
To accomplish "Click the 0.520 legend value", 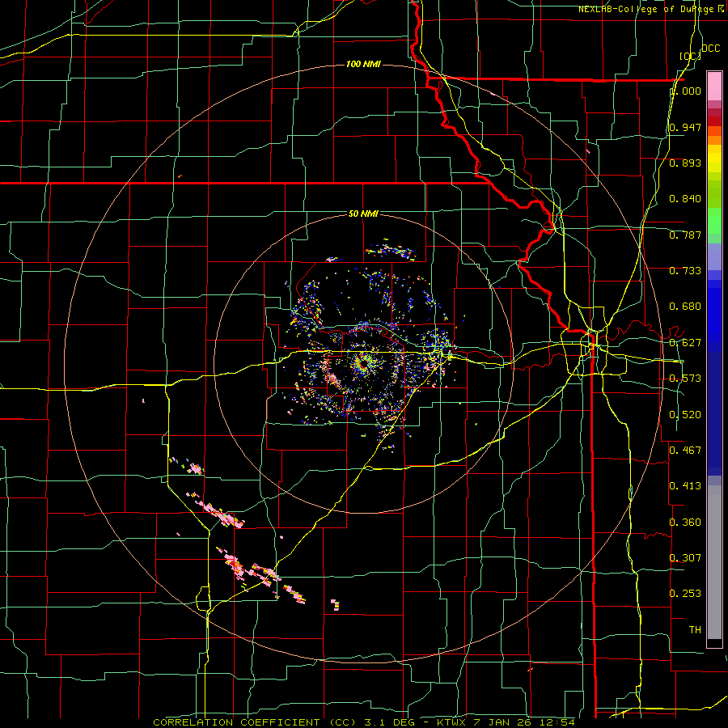I will click(x=685, y=415).
